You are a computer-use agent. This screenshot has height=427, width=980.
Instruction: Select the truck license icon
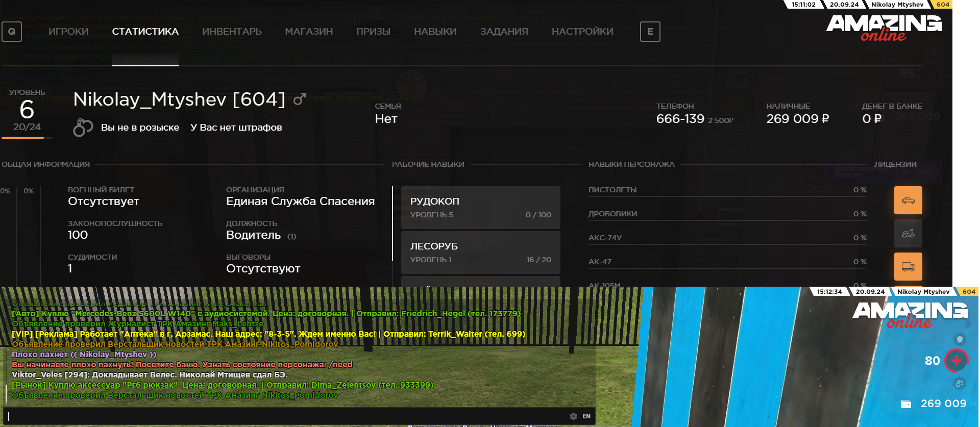(x=908, y=266)
